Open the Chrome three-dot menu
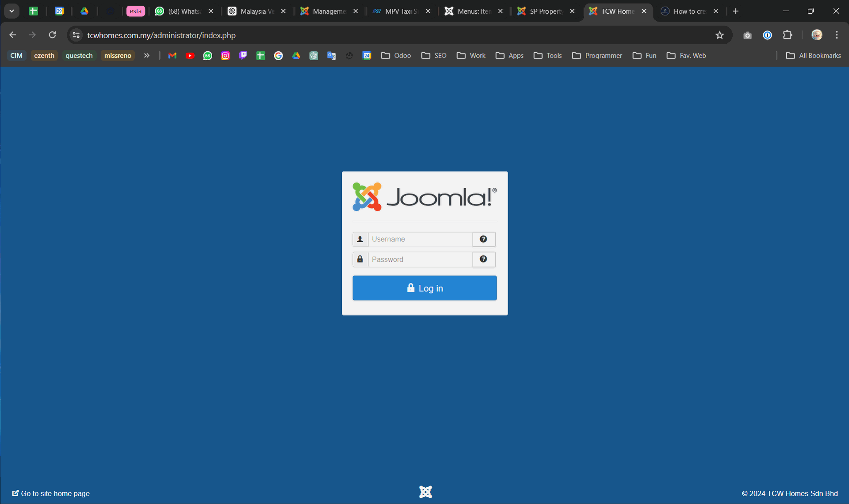The width and height of the screenshot is (849, 504). 837,35
